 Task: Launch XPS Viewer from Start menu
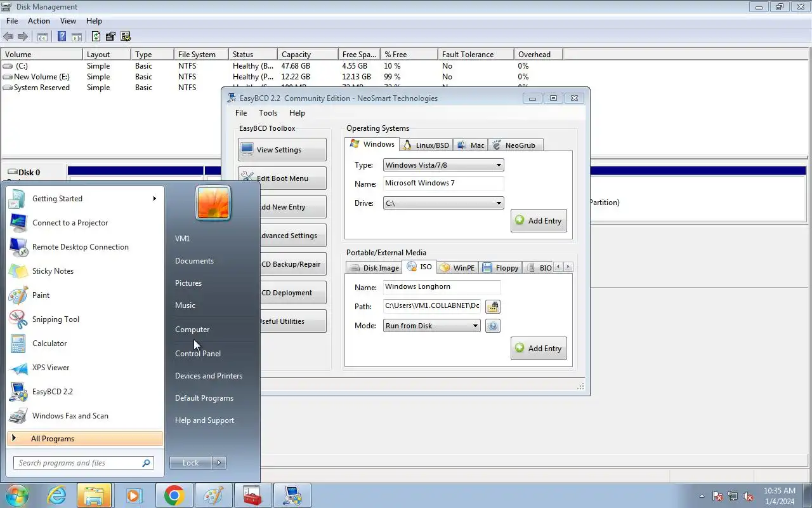(x=85, y=368)
